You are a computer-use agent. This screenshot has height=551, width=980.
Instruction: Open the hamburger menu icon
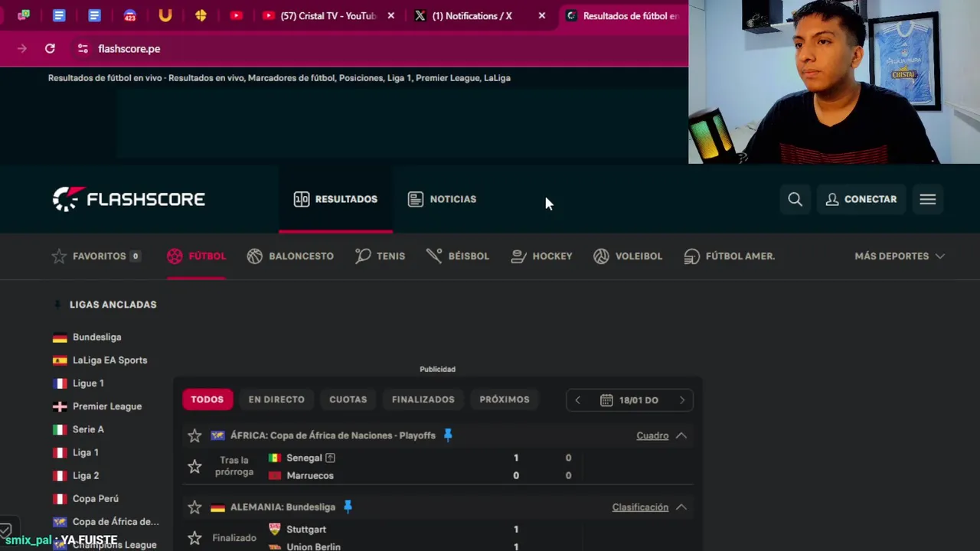[x=927, y=199]
